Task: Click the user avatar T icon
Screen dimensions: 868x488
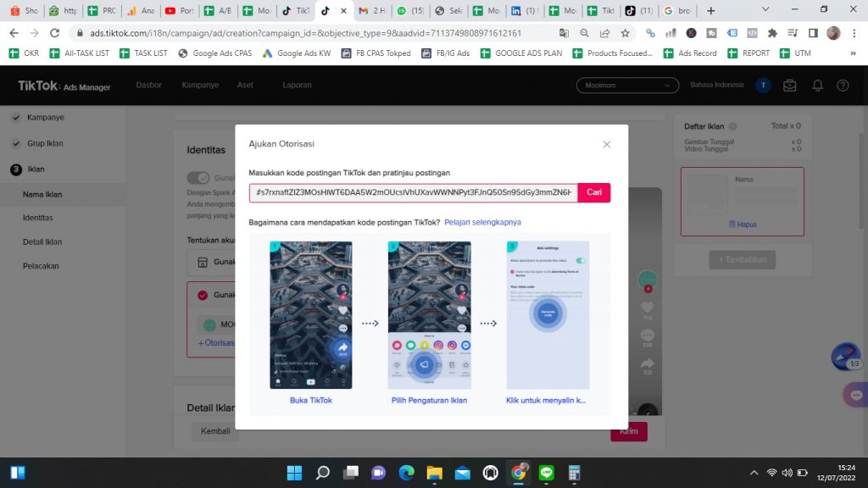Action: [764, 86]
